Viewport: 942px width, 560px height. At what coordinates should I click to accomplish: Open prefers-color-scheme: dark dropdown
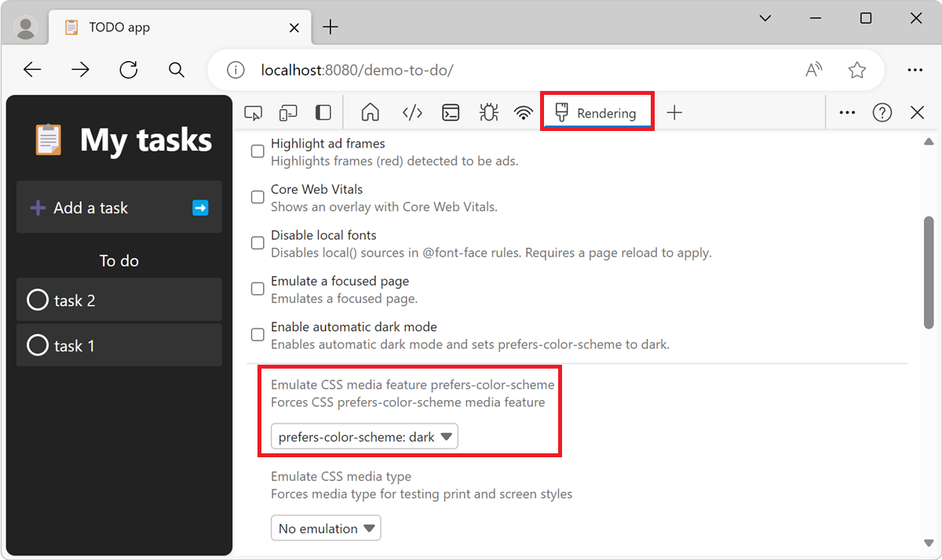(x=364, y=437)
